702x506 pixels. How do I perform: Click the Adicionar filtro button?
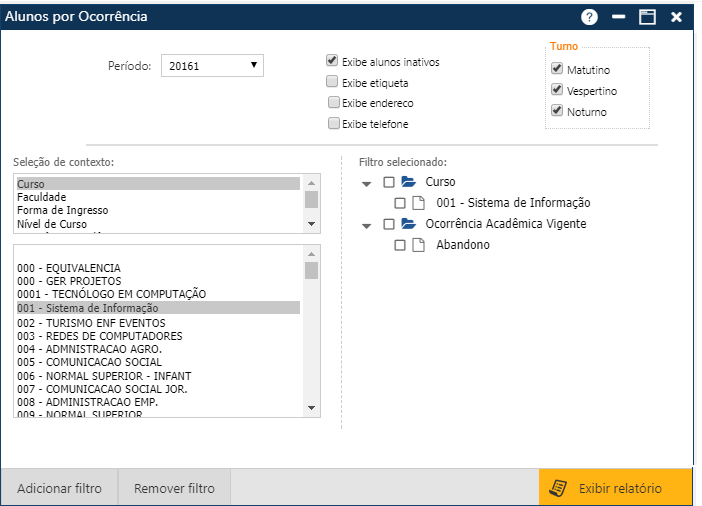click(60, 489)
